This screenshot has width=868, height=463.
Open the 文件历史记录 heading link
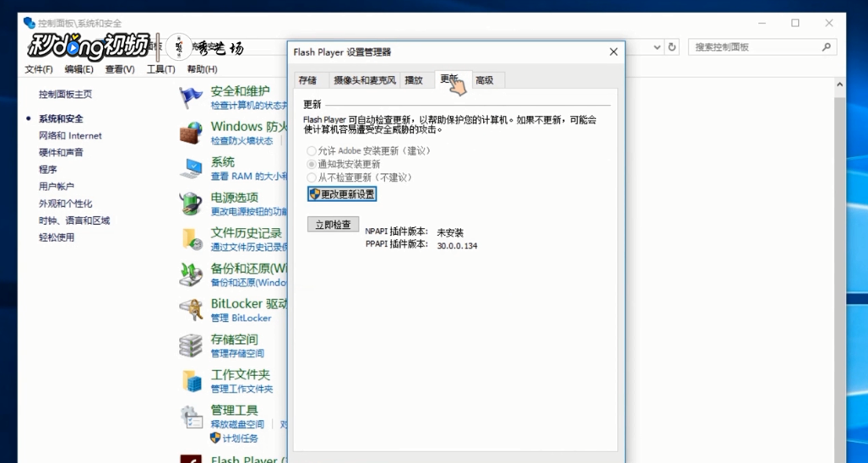pos(247,233)
